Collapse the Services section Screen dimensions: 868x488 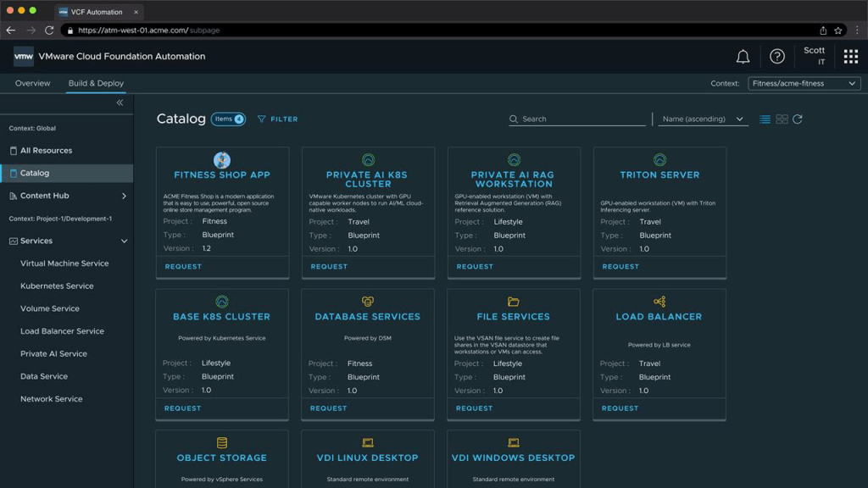coord(124,241)
